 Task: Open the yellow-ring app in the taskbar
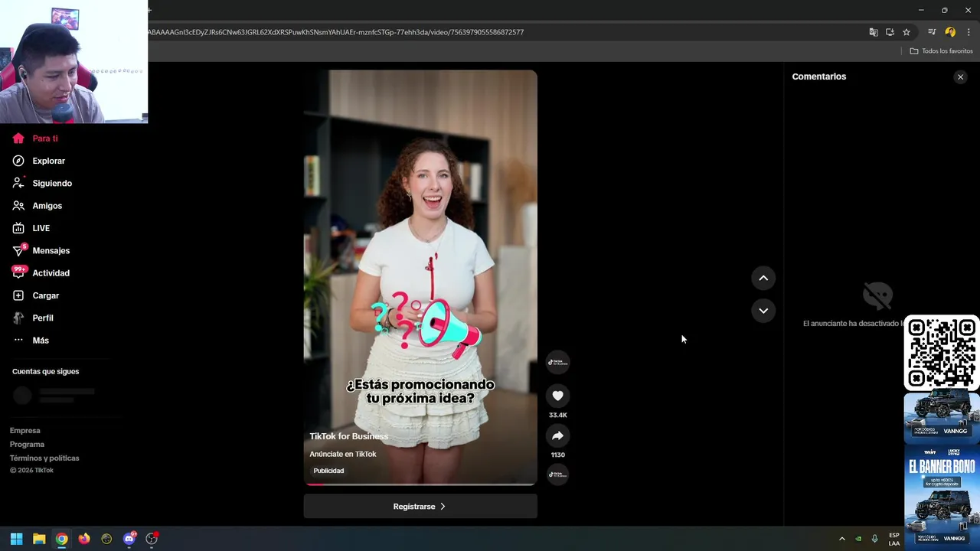pos(106,539)
